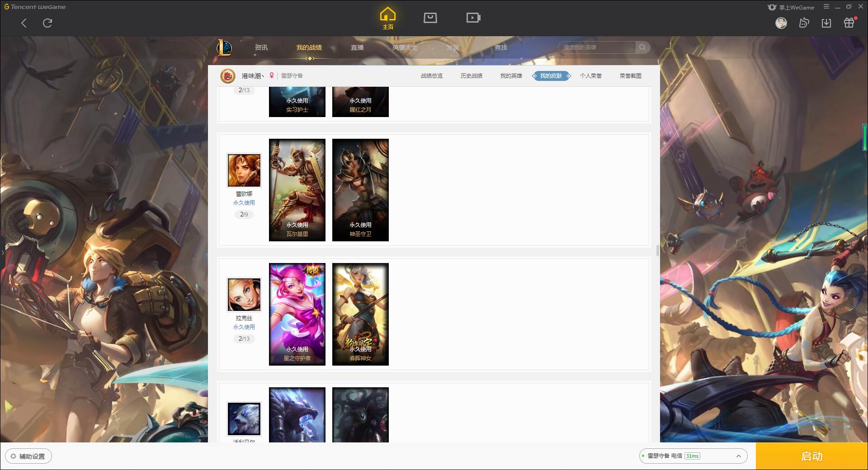Open the friends chat icon
The image size is (868, 470).
pos(804,23)
